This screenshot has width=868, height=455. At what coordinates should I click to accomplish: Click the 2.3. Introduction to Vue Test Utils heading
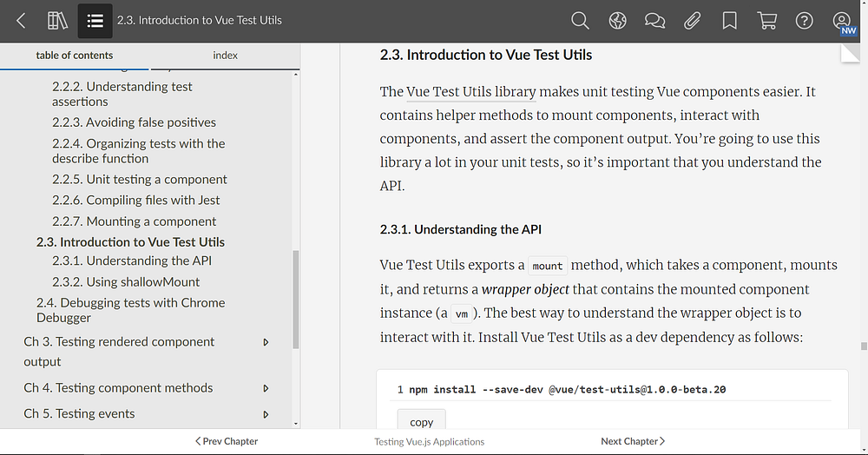tap(485, 55)
